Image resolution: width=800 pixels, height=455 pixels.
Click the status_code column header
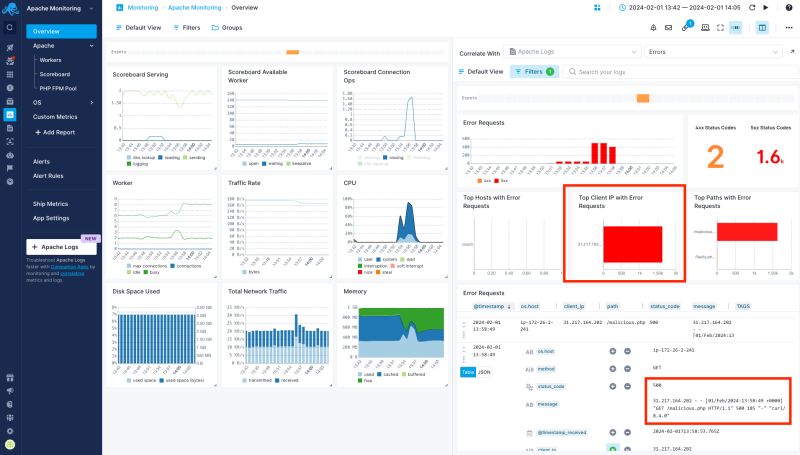[664, 306]
